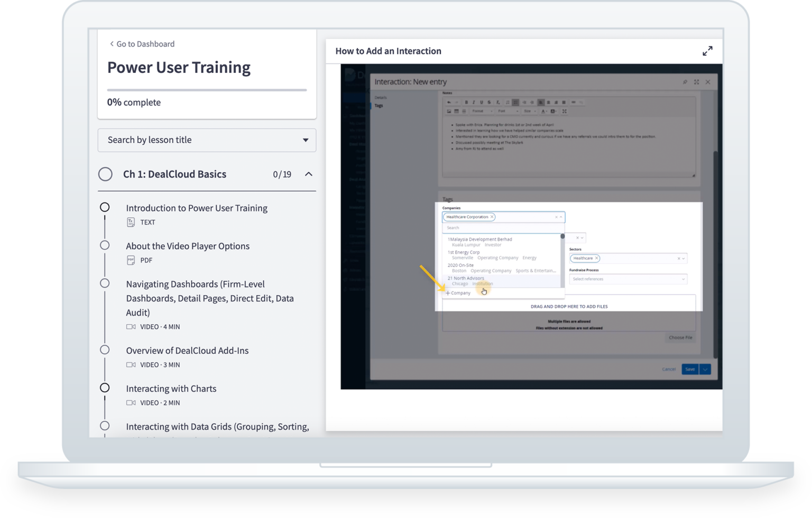
Task: Click inside the Companies search field
Action: coord(502,227)
